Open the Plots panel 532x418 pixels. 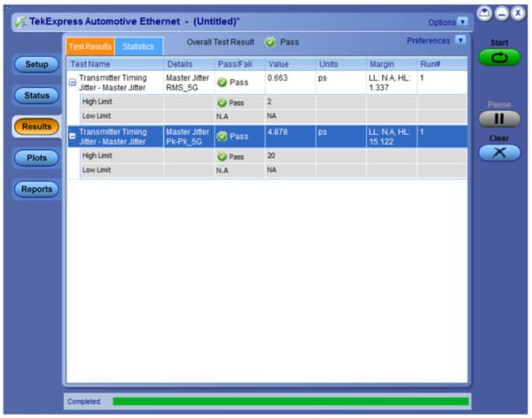(x=36, y=158)
